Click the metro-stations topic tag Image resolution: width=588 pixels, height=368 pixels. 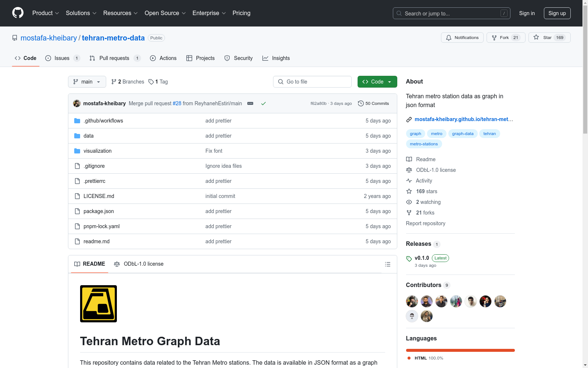pyautogui.click(x=424, y=144)
